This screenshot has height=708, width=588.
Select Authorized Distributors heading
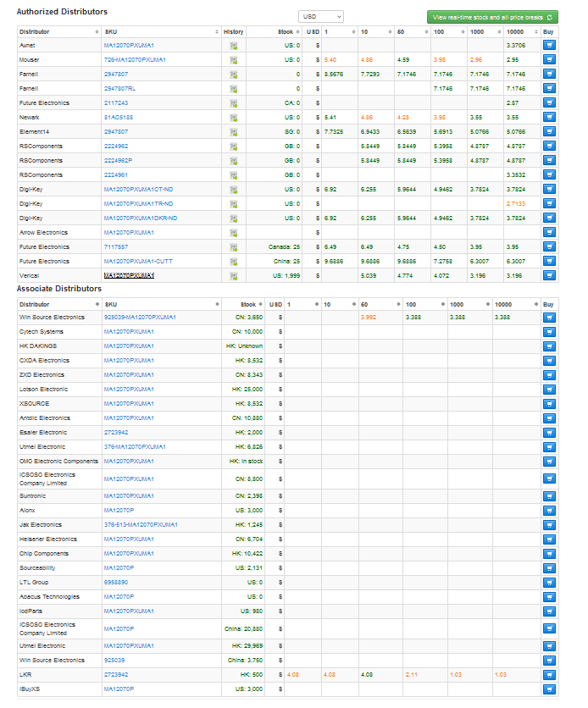pos(62,12)
